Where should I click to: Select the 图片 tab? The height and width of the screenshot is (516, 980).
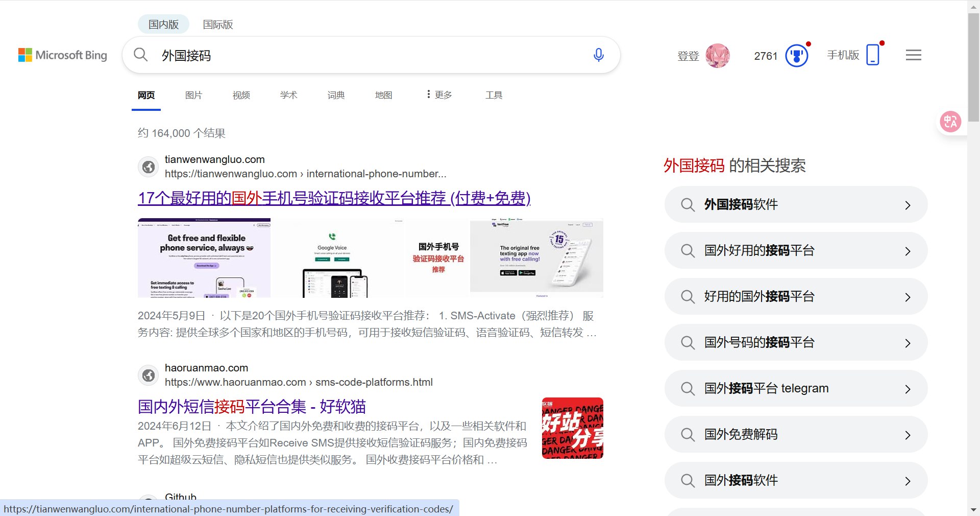click(x=193, y=95)
